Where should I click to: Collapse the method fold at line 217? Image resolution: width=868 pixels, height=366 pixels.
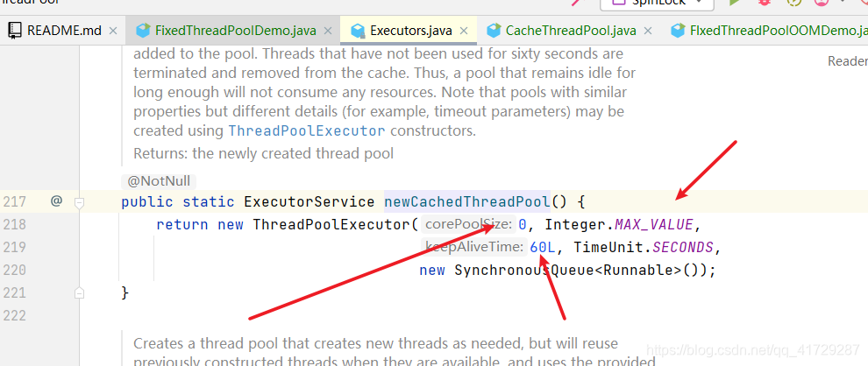(79, 202)
